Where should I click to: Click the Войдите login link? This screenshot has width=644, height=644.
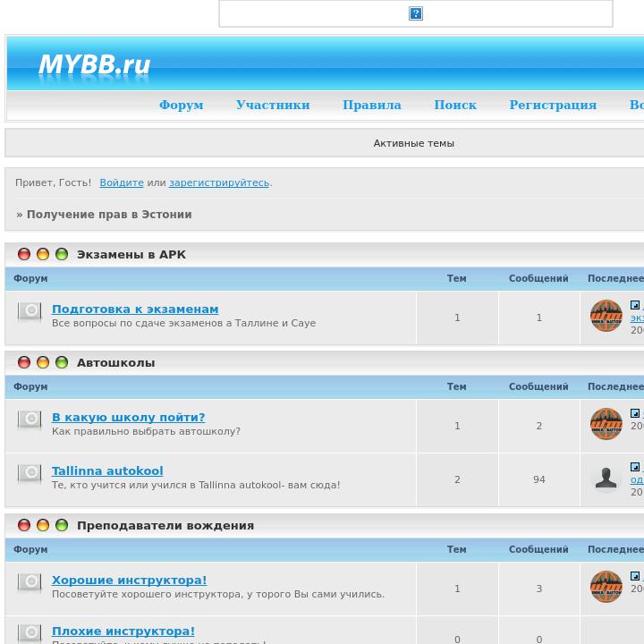click(122, 182)
